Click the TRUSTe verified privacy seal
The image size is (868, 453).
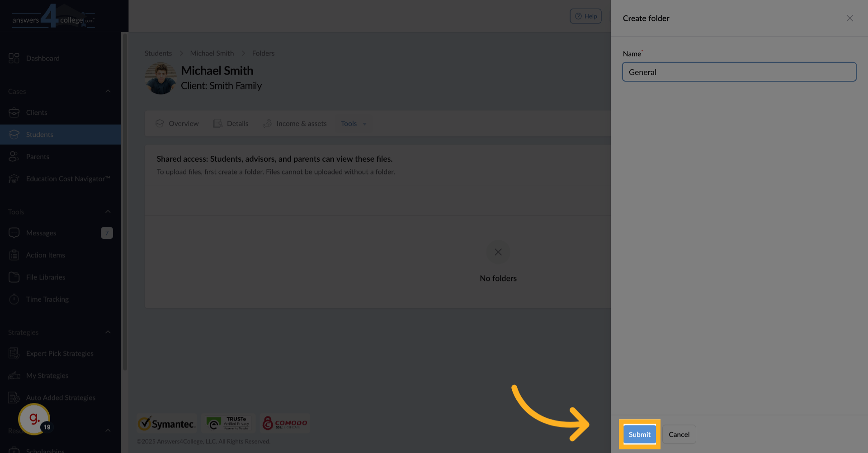(x=228, y=423)
